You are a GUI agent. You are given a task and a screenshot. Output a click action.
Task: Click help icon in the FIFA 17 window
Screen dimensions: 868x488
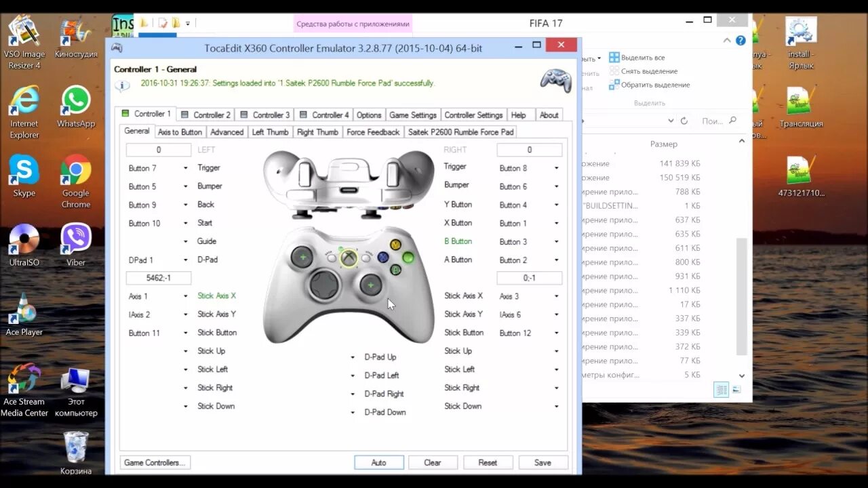pos(741,41)
